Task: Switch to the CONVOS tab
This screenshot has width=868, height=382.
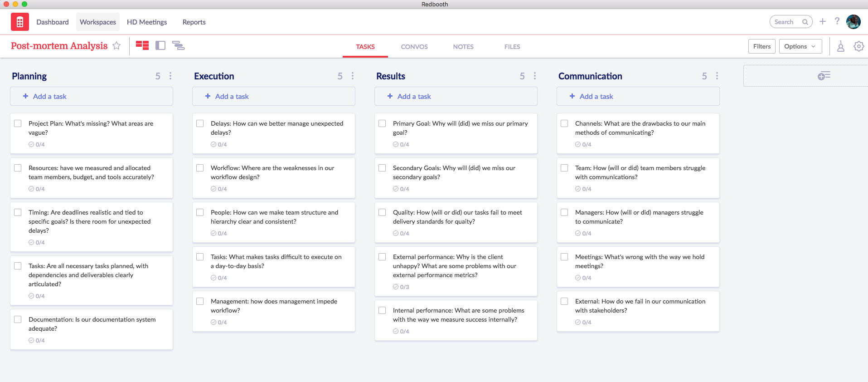Action: point(414,47)
